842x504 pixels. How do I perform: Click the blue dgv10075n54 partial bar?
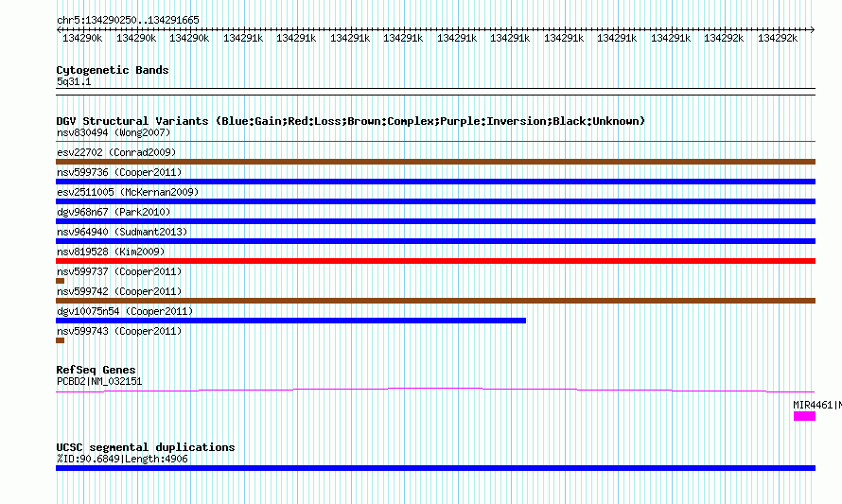tap(291, 321)
